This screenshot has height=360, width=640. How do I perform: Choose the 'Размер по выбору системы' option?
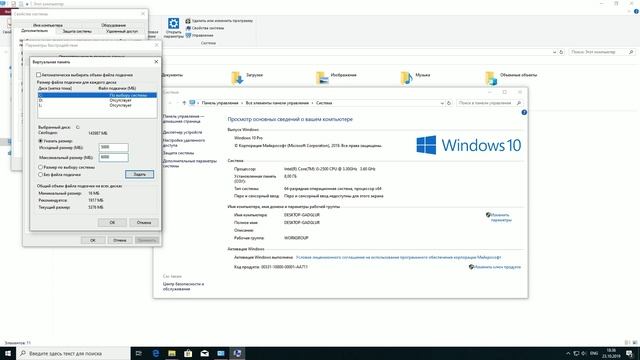(40, 167)
